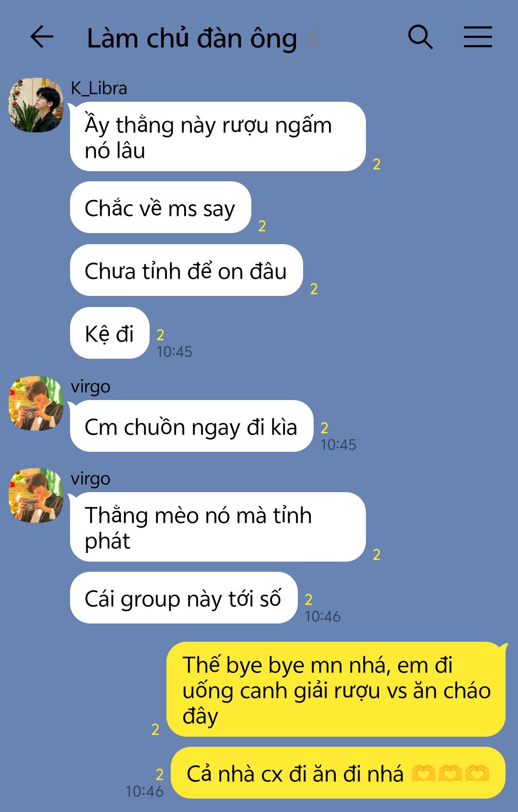The width and height of the screenshot is (518, 812).
Task: Open the hamburger menu icon
Action: tap(478, 37)
